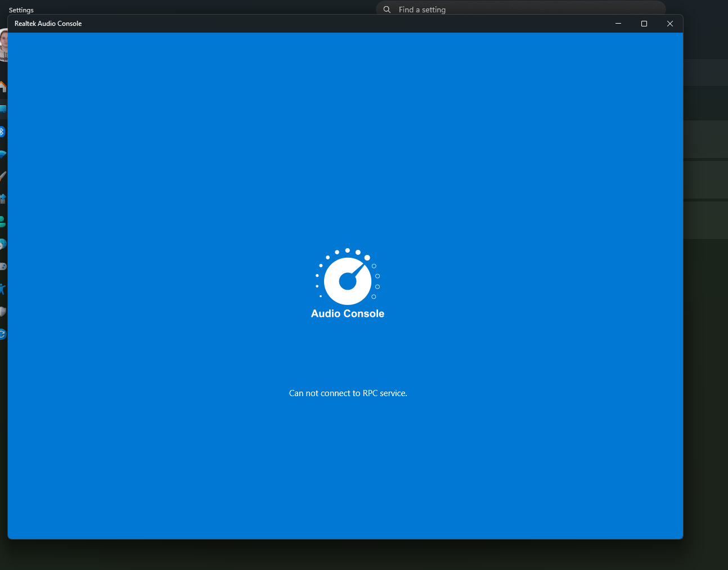Open the System category in Settings sidebar
The width and height of the screenshot is (728, 570).
pos(3,109)
